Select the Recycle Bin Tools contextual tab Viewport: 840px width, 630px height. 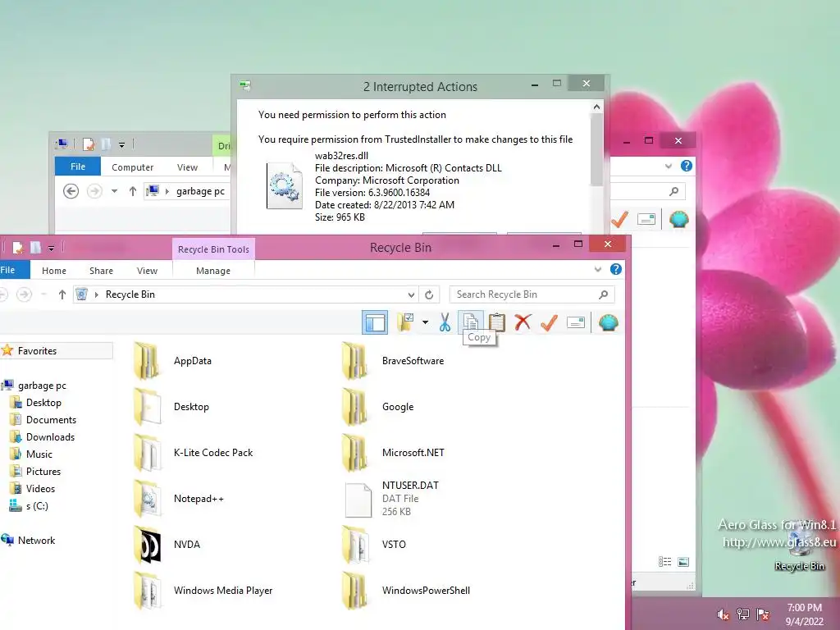click(213, 249)
